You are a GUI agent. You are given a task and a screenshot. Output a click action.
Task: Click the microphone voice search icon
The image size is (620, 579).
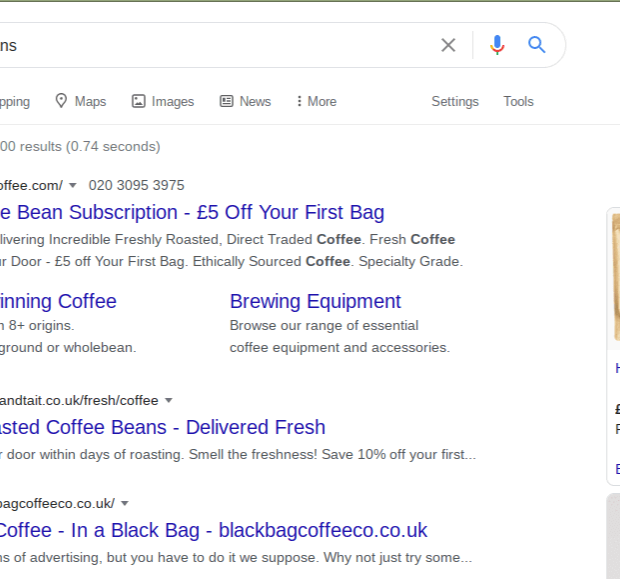click(497, 45)
